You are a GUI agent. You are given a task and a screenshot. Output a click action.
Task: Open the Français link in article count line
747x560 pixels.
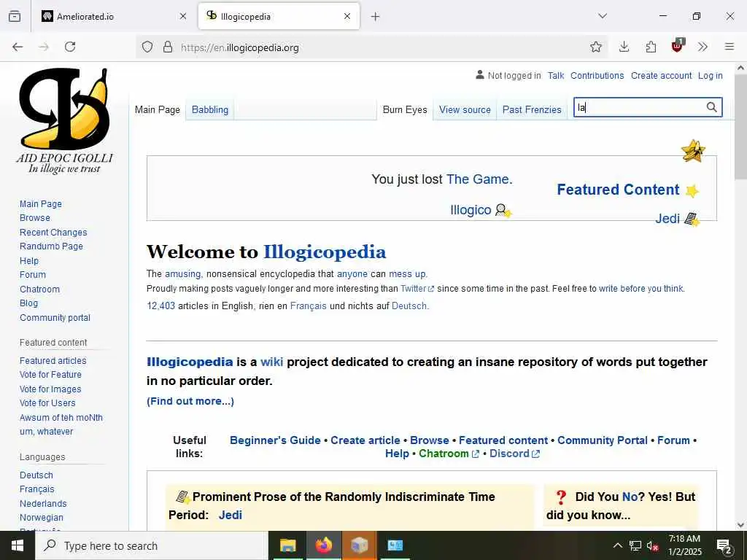[309, 306]
